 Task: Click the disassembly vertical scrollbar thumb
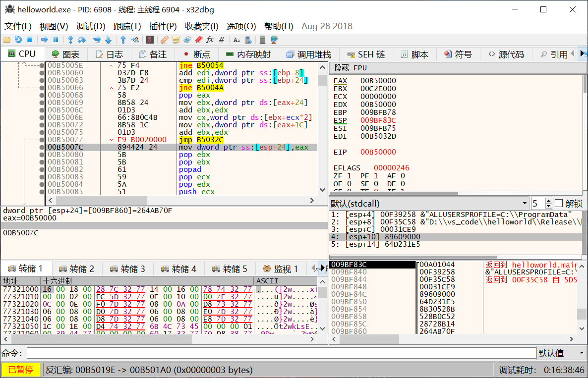coord(322,80)
